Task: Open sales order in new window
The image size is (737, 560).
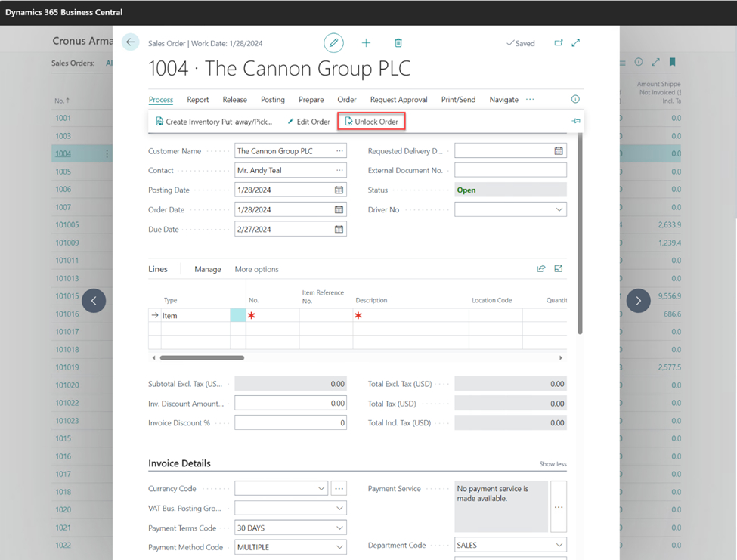Action: pos(558,43)
